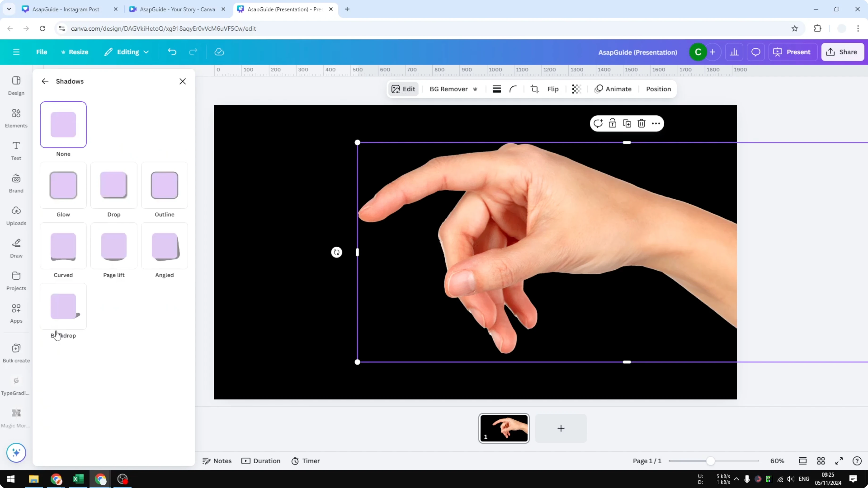Lock the selected hand image

click(x=613, y=123)
